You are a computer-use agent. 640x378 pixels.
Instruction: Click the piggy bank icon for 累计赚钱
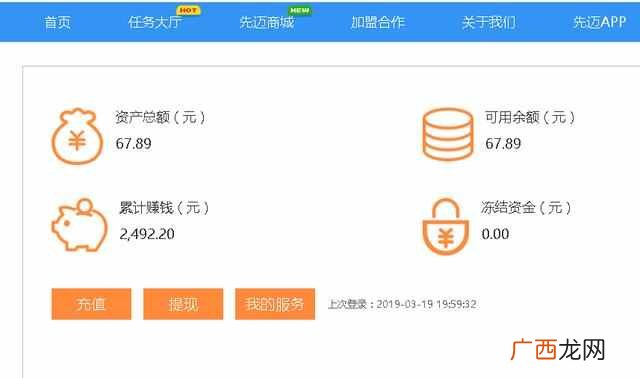pyautogui.click(x=79, y=225)
